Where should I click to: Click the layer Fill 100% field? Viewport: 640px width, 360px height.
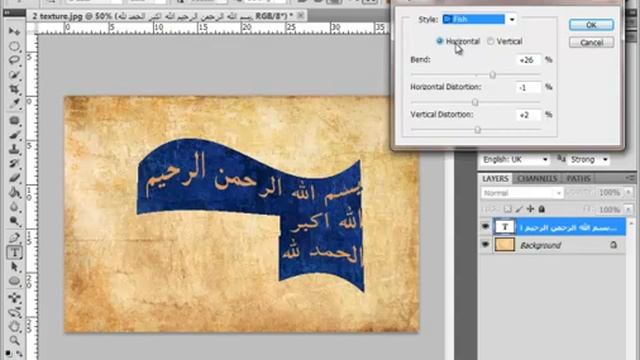tap(610, 209)
